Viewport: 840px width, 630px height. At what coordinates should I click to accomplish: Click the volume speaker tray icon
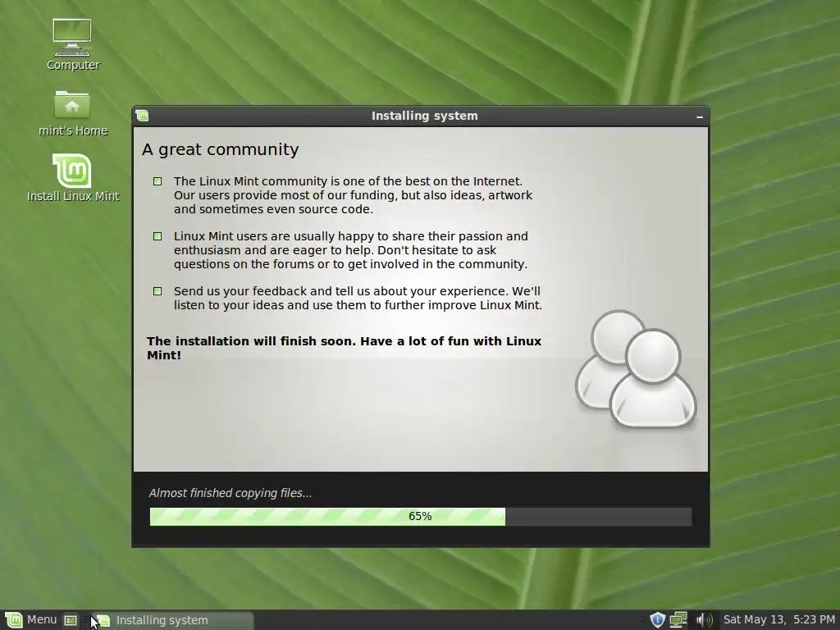point(703,620)
